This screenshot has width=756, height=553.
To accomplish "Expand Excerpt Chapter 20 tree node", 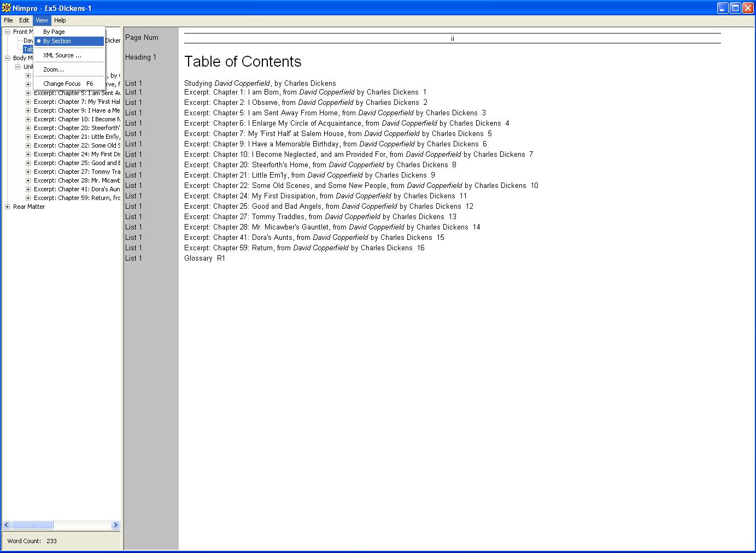I will coord(28,128).
